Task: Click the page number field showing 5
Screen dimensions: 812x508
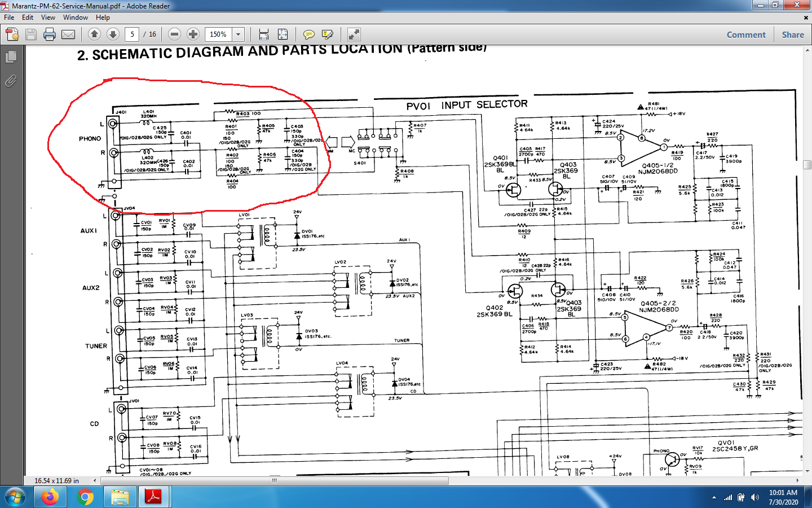Action: click(x=132, y=34)
